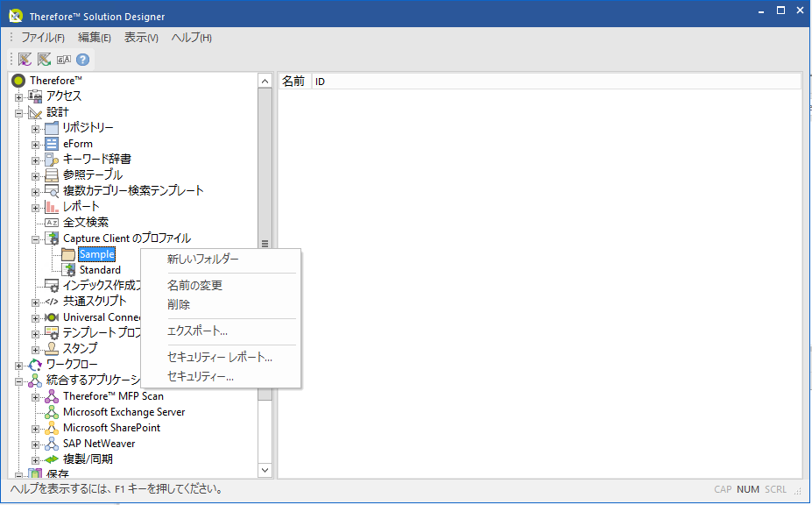The image size is (812, 505).
Task: Click the eForm icon
Action: tap(52, 144)
